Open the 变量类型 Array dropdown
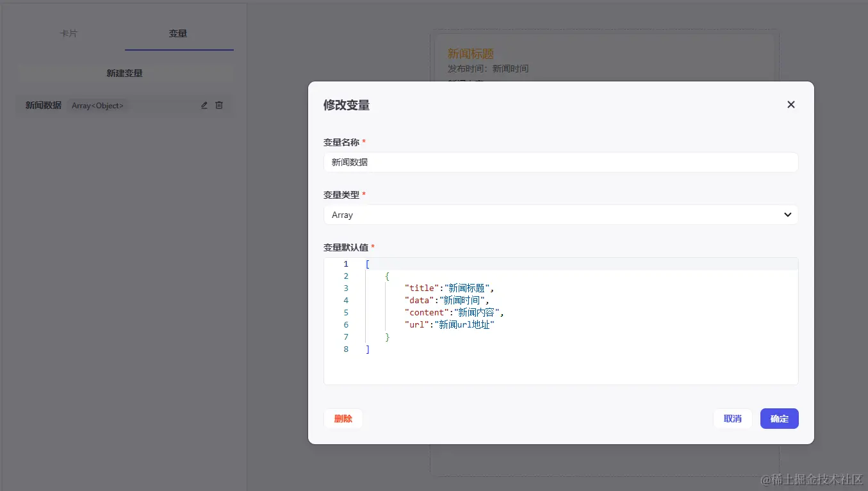868x491 pixels. 561,215
